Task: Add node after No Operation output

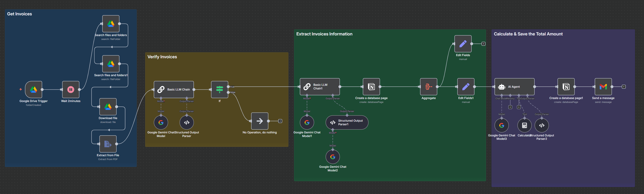Action: (280, 121)
